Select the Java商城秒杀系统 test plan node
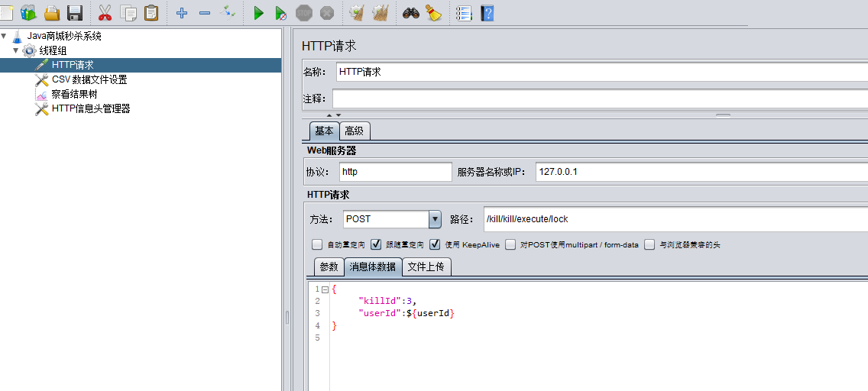 pyautogui.click(x=64, y=37)
